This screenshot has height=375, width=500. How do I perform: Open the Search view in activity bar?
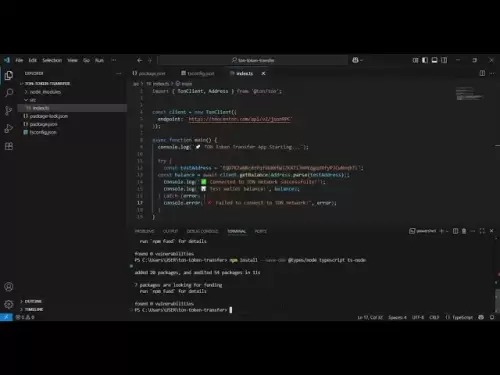9,93
